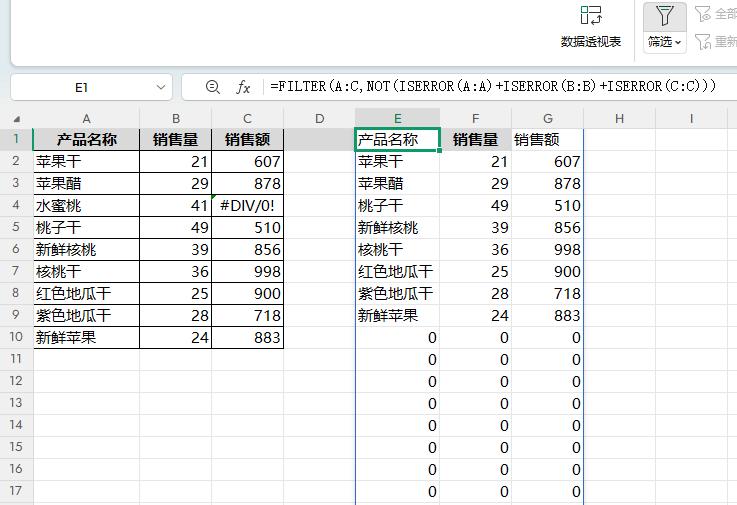Select cell G9 with value 883

pos(548,316)
